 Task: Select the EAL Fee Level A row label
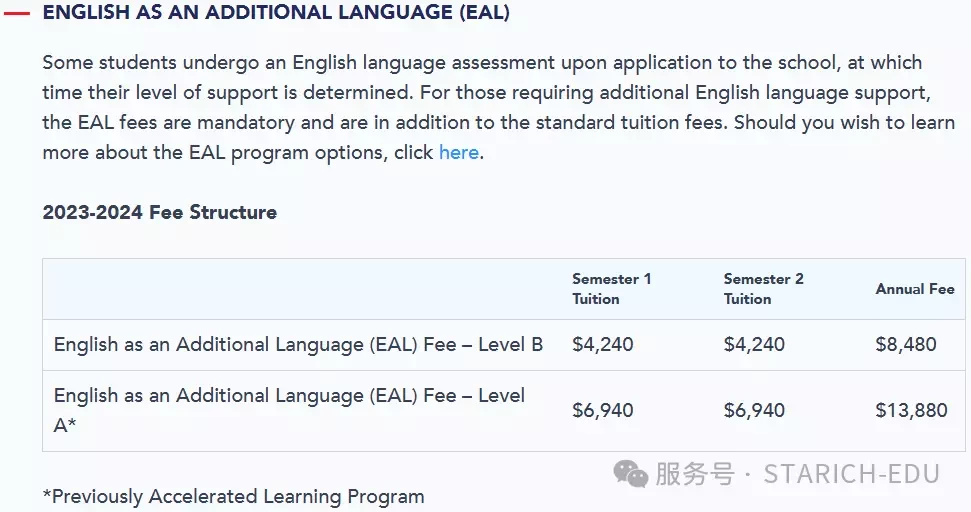click(x=289, y=410)
